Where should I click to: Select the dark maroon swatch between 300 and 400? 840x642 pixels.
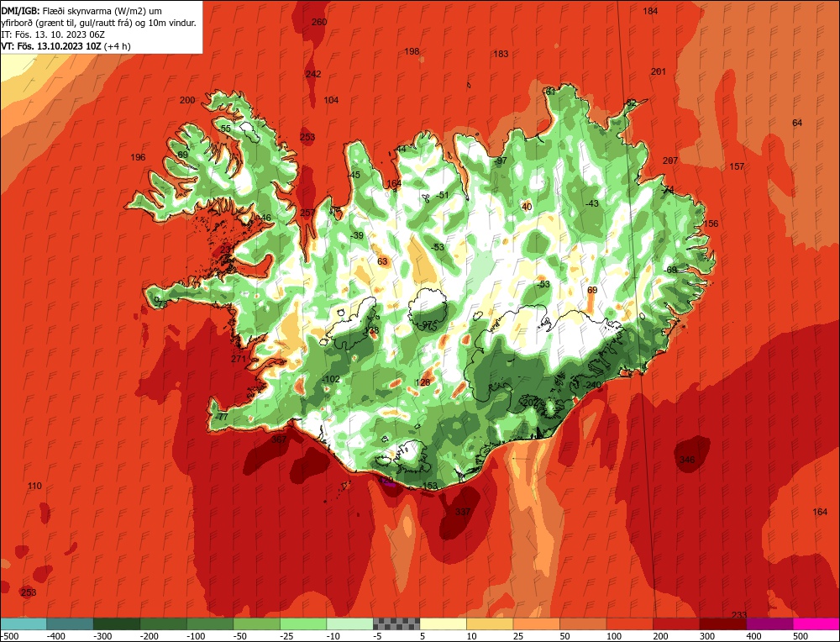click(722, 624)
